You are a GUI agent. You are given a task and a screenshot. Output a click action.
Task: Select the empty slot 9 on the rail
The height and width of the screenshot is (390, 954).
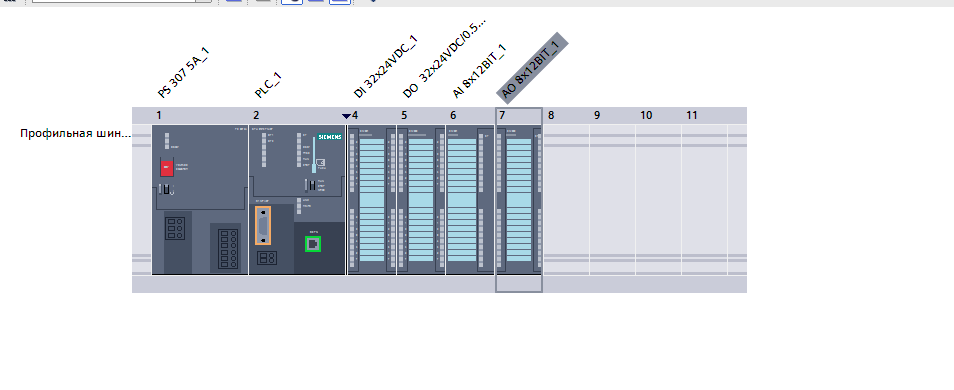[x=612, y=200]
